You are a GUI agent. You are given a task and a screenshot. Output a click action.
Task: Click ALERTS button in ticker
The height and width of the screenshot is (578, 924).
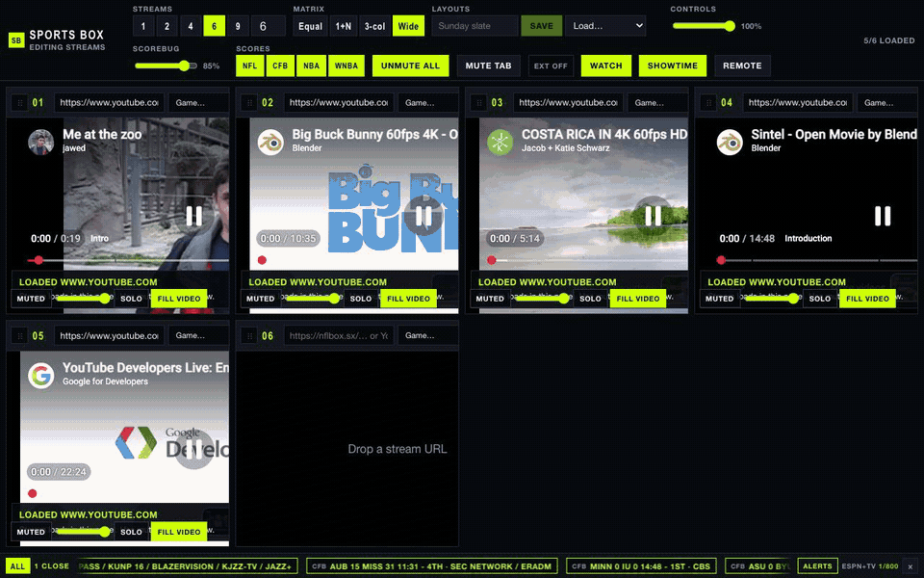(x=817, y=566)
